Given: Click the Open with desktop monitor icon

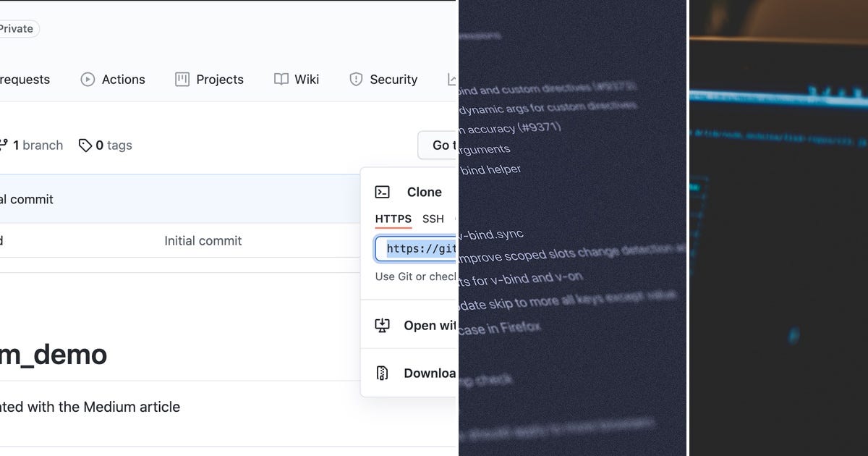Looking at the screenshot, I should 383,325.
